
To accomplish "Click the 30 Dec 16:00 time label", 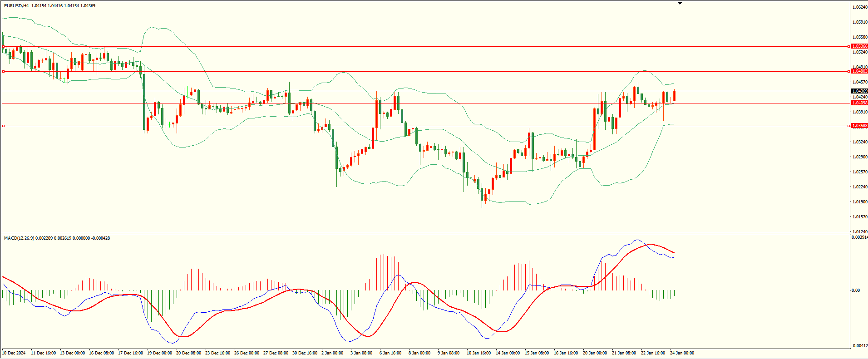I will (305, 353).
